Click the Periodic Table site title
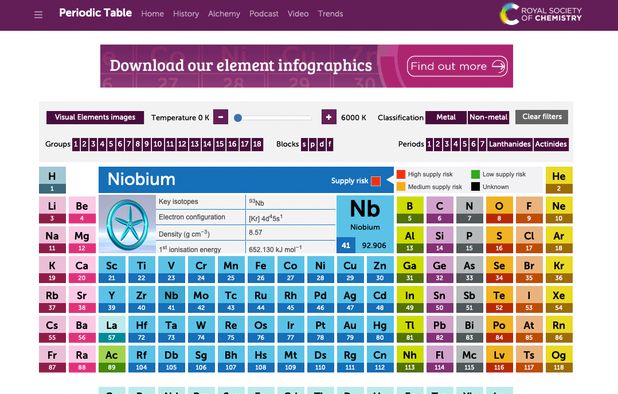Screen dimensions: 618x394 click(95, 13)
